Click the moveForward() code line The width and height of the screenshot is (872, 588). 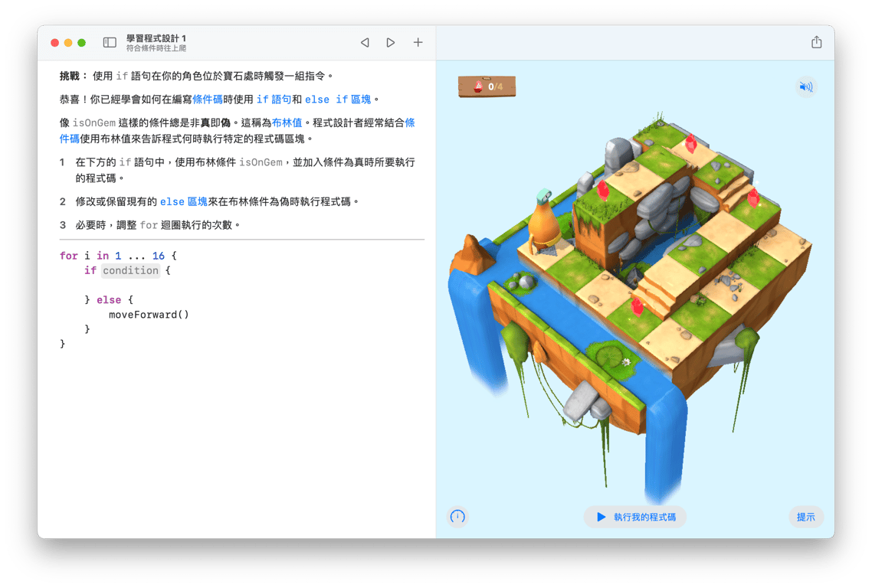pyautogui.click(x=149, y=315)
